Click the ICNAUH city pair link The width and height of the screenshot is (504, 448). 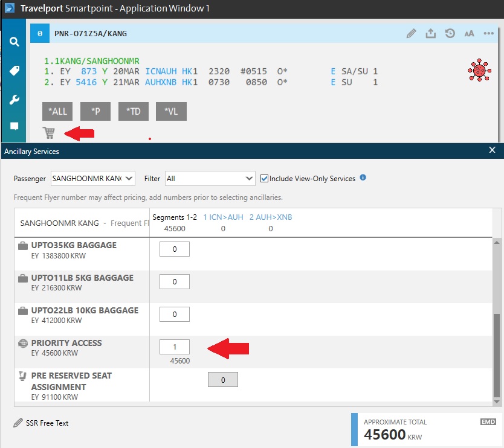pyautogui.click(x=161, y=71)
